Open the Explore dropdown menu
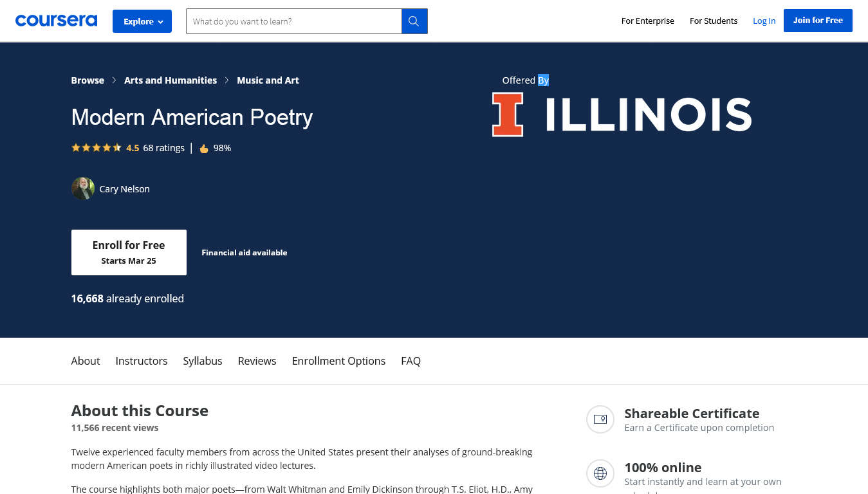The image size is (868, 494). pyautogui.click(x=142, y=21)
